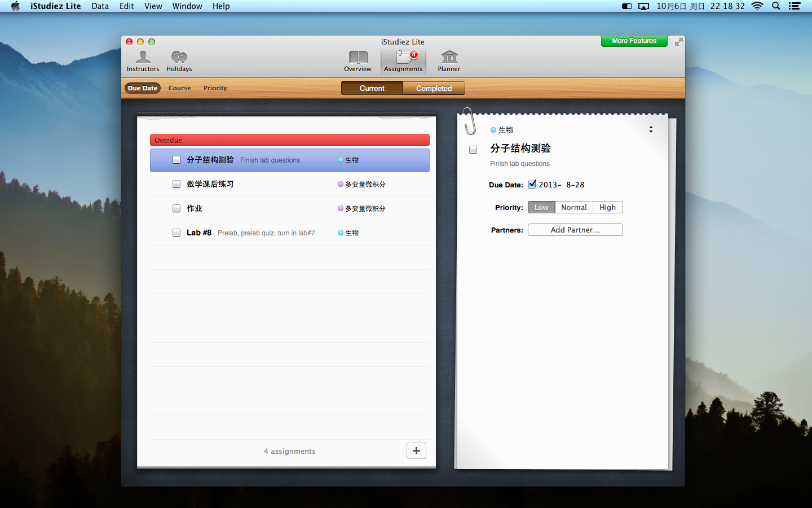The width and height of the screenshot is (812, 508).
Task: Select the 作业 row title
Action: point(195,208)
